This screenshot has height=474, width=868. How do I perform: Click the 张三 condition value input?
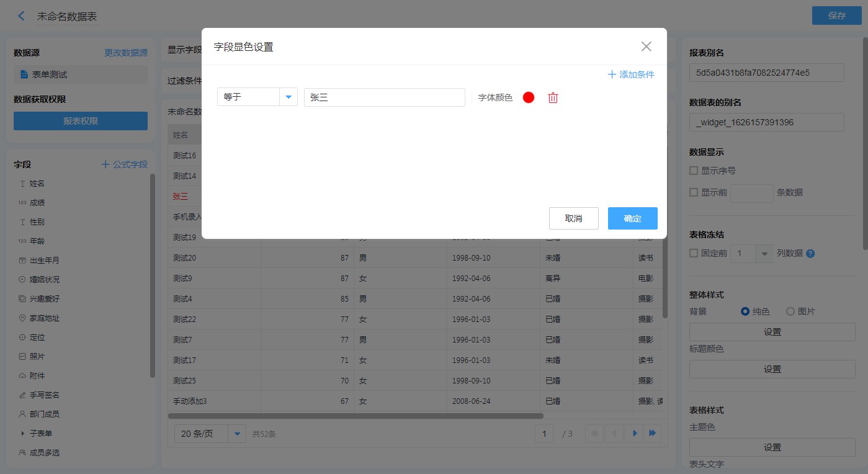coord(384,97)
